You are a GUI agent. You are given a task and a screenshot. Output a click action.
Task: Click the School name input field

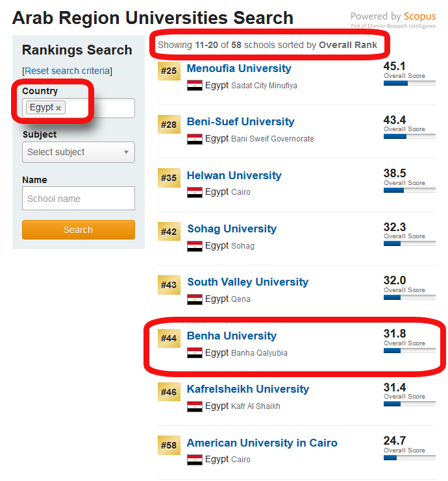click(x=79, y=199)
